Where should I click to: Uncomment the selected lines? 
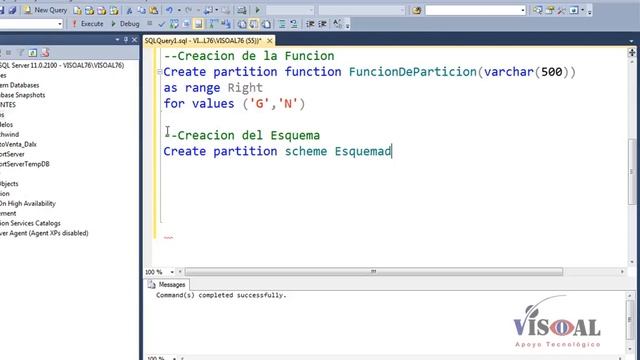[294, 24]
